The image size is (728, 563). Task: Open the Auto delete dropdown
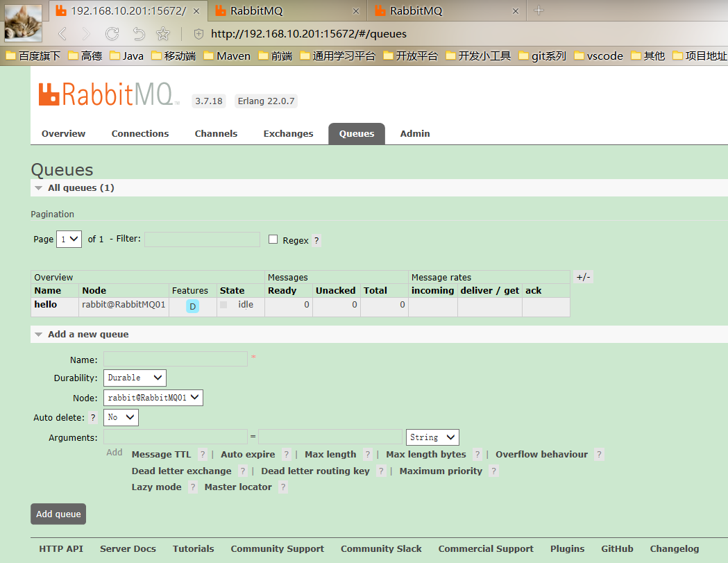[121, 417]
